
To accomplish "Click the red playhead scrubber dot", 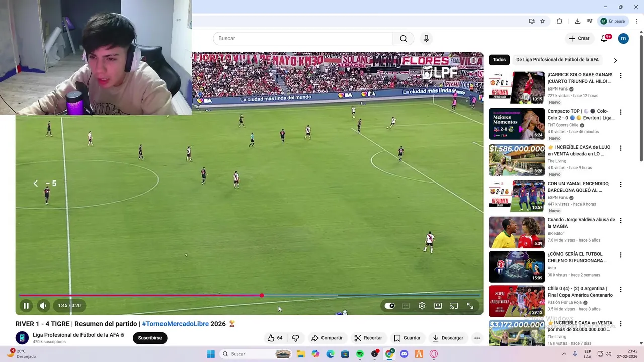I will (262, 295).
